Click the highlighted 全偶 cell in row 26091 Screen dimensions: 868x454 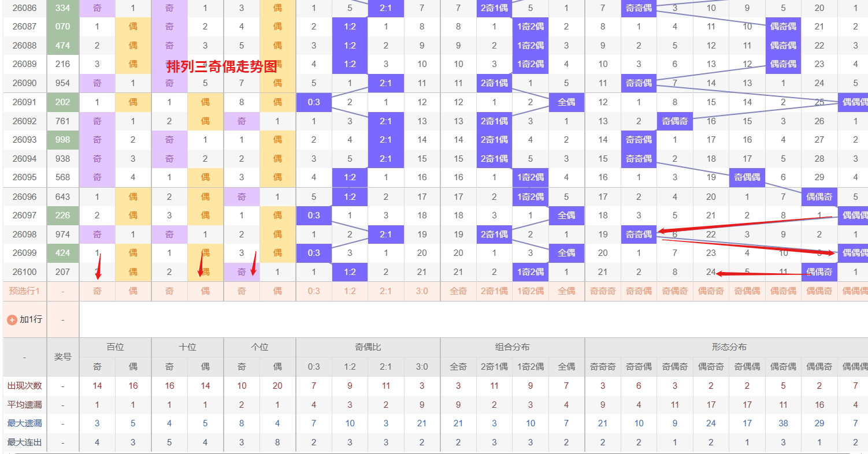tap(566, 102)
